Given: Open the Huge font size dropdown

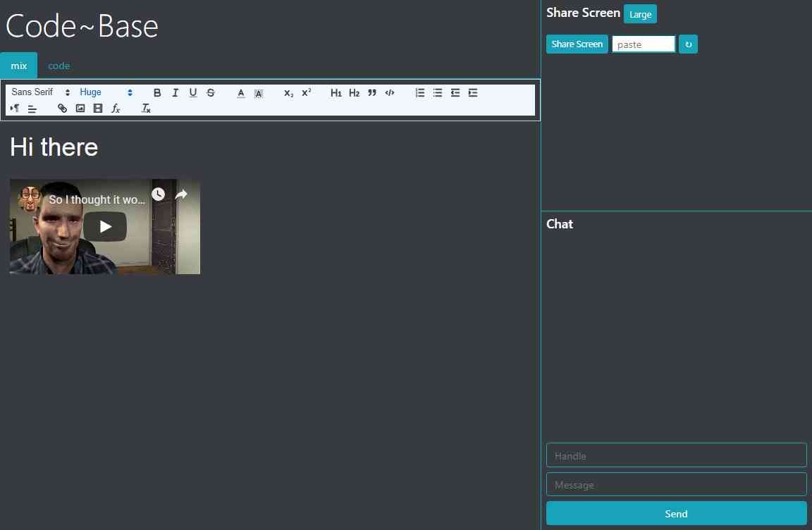Looking at the screenshot, I should click(106, 92).
